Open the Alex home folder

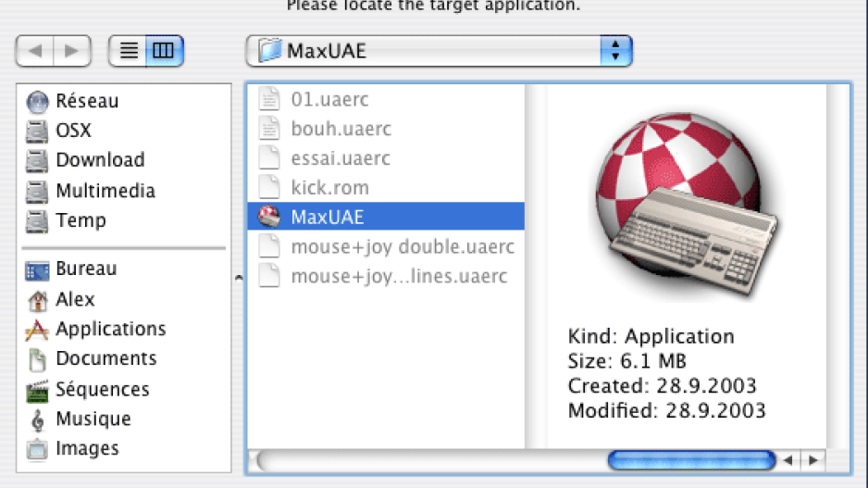tap(61, 300)
